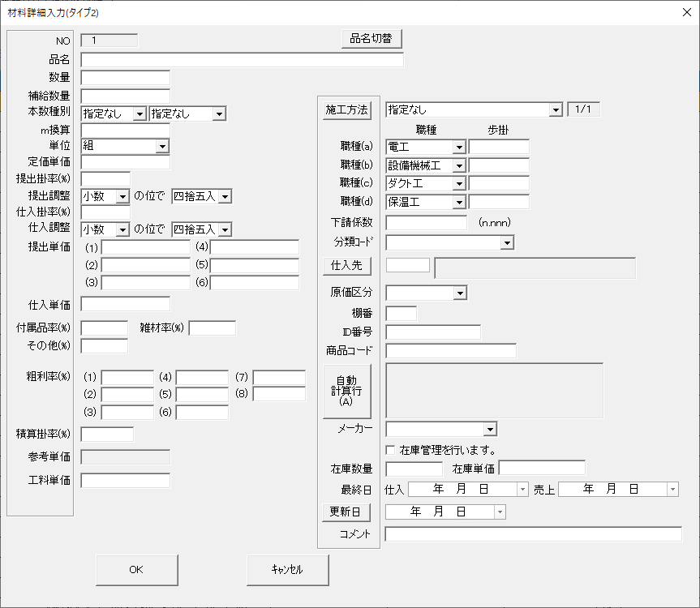Enable the 在庫管理を行います checkbox
The height and width of the screenshot is (608, 700).
391,450
